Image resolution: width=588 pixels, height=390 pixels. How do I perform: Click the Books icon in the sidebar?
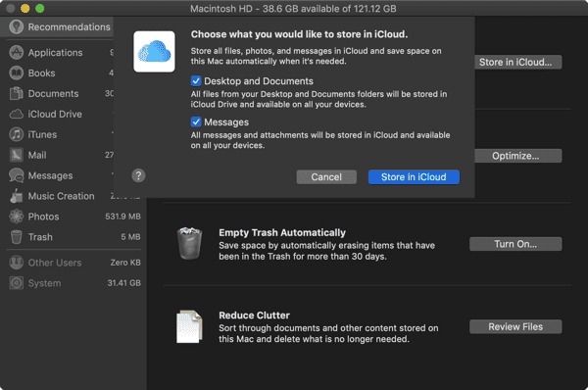[16, 73]
